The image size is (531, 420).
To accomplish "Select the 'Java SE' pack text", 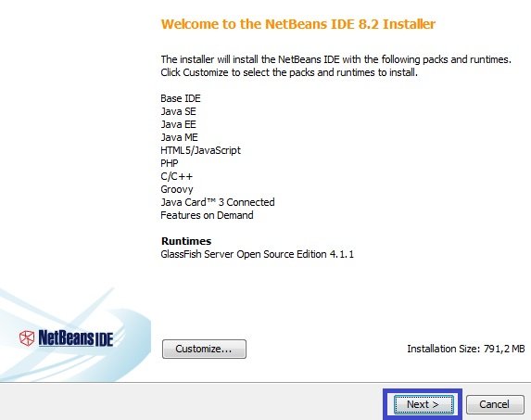I will click(x=179, y=111).
